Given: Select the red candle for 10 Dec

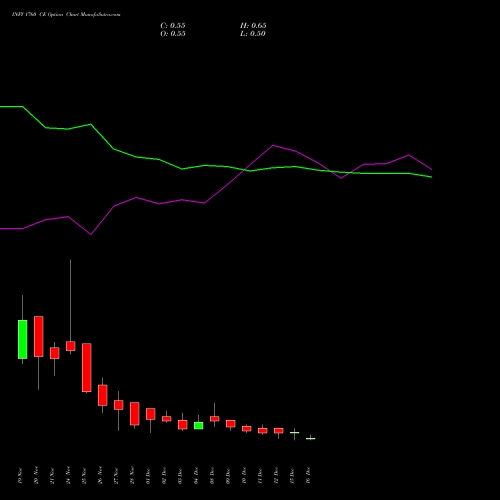Looking at the screenshot, I should pos(247,429).
